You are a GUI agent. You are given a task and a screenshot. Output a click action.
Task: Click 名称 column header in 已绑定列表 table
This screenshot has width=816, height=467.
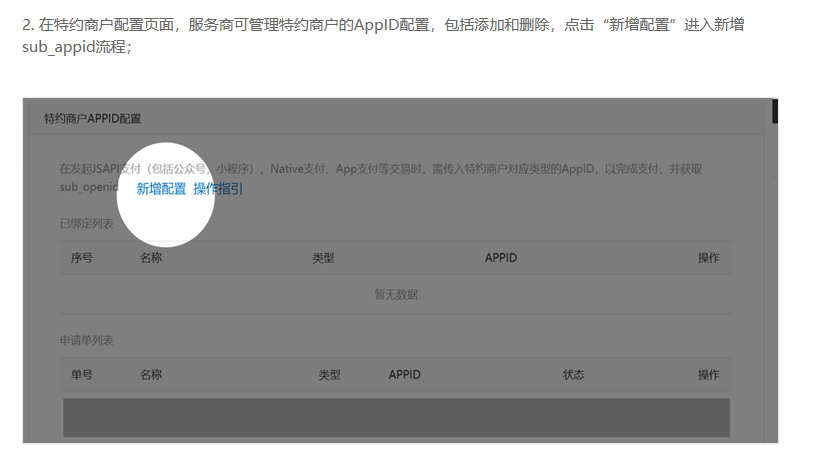click(x=151, y=258)
